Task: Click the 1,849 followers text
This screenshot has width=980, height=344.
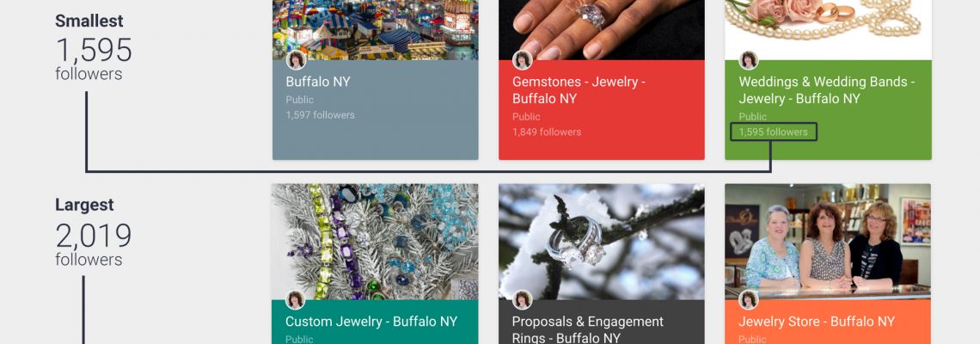Action: tap(547, 132)
